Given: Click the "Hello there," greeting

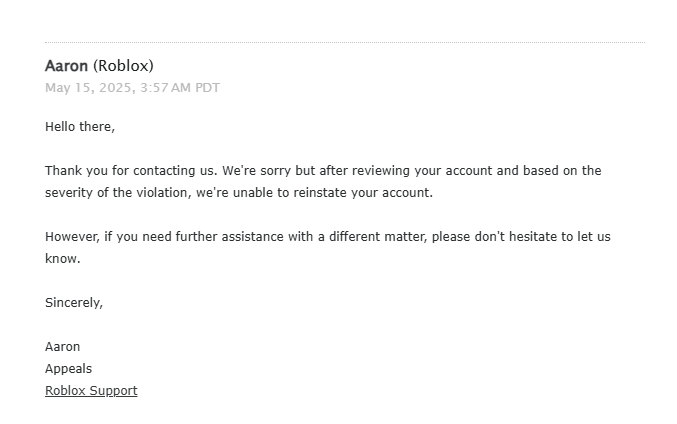Looking at the screenshot, I should [x=80, y=127].
